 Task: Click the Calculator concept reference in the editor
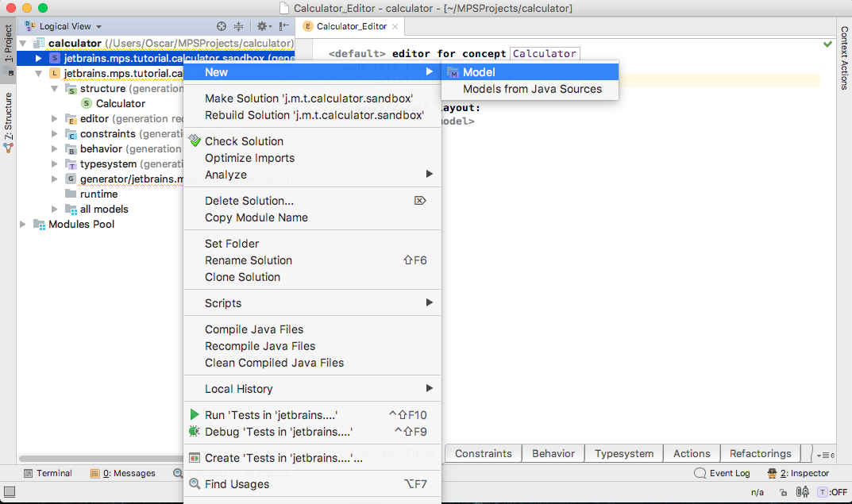click(x=545, y=53)
